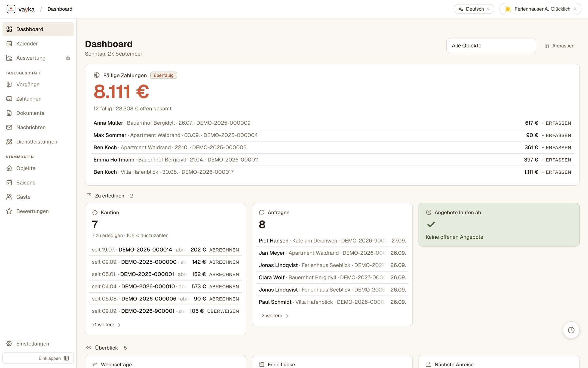Click Erfassen for Villa Hafenblick 1.111 € row

[x=556, y=172]
